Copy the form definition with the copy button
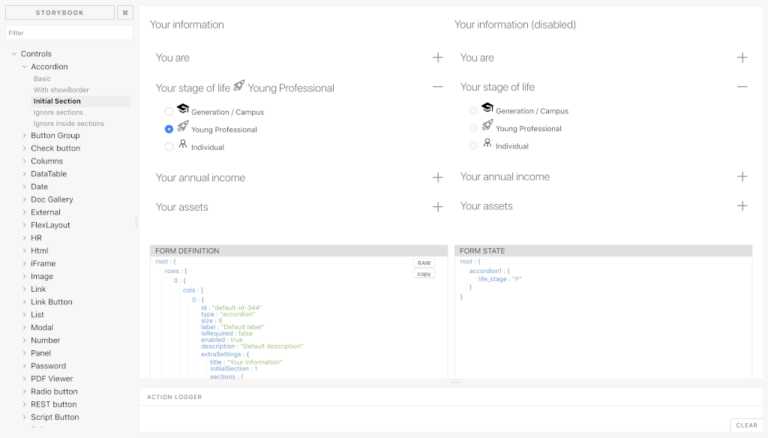The width and height of the screenshot is (768, 438). point(424,274)
